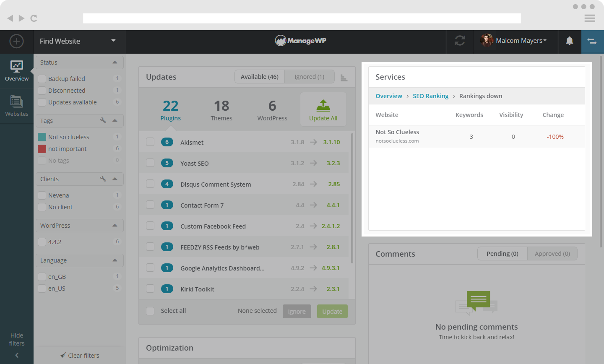
Task: Click the add website plus icon
Action: click(16, 41)
